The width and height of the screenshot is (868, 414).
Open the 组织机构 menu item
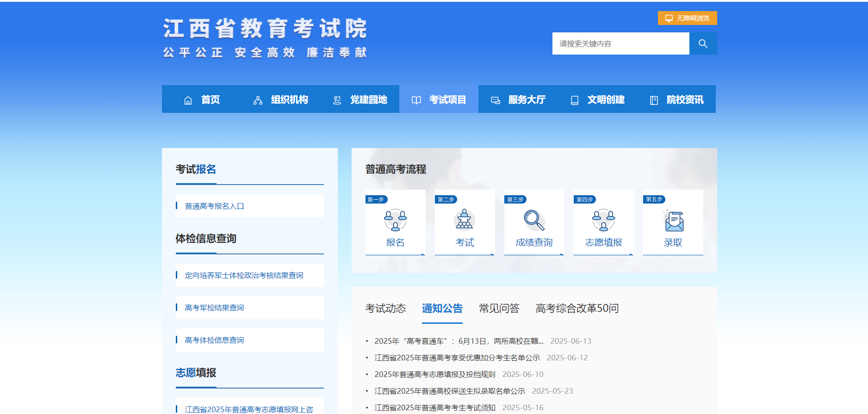point(290,99)
